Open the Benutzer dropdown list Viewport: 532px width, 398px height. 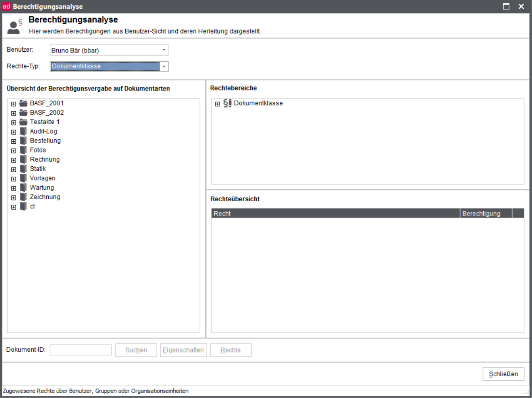pyautogui.click(x=164, y=50)
